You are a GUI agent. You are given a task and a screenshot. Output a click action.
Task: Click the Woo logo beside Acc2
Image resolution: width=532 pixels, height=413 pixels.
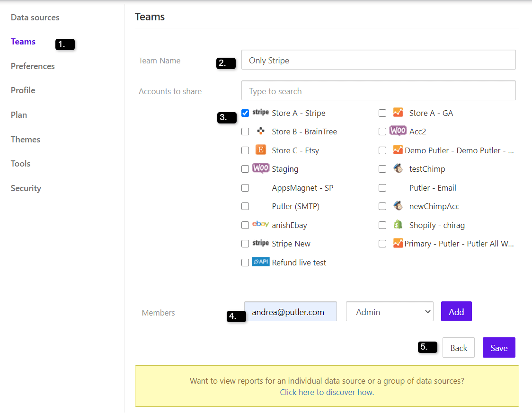pyautogui.click(x=398, y=131)
